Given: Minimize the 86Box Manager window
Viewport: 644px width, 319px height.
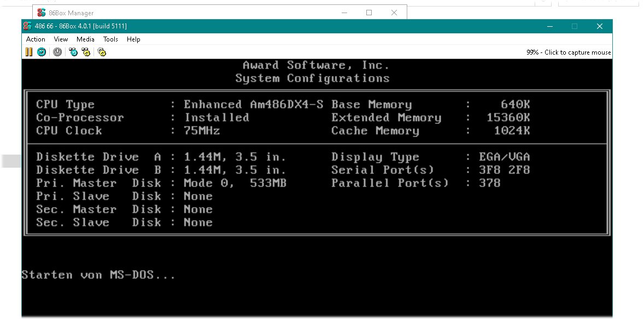Looking at the screenshot, I should coord(344,13).
